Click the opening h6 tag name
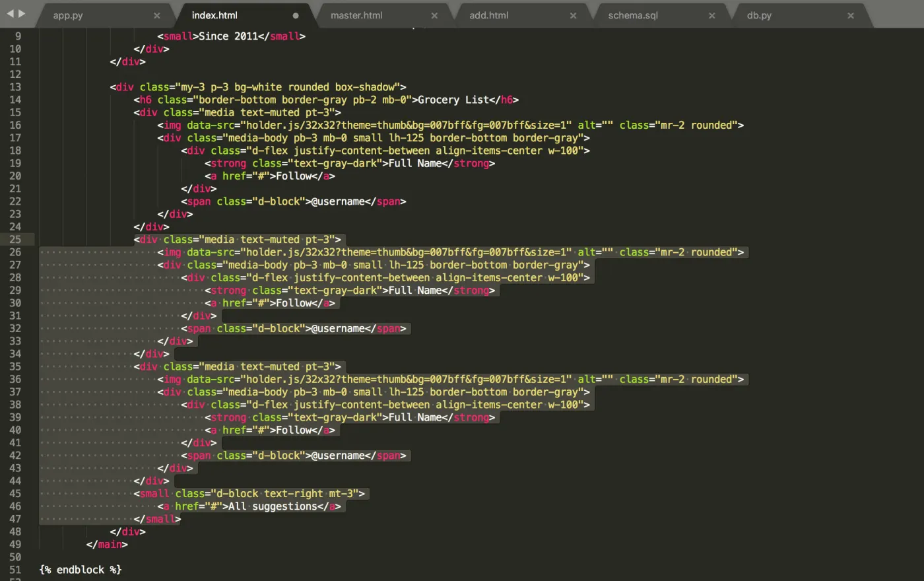The width and height of the screenshot is (924, 581). tap(145, 100)
